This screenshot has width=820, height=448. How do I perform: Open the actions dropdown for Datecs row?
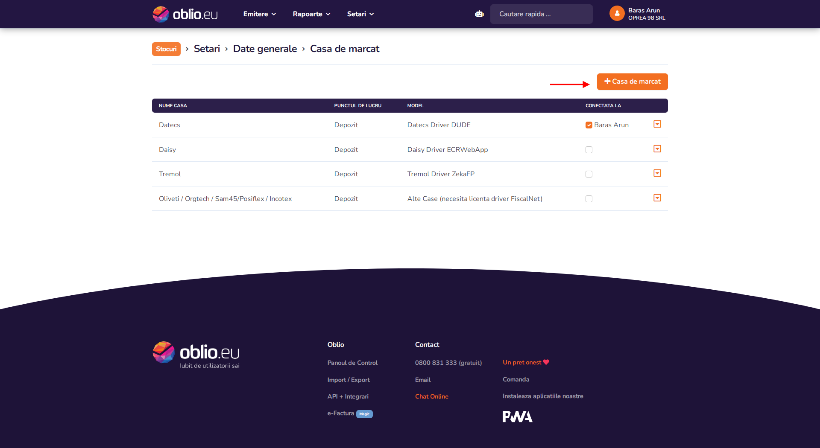point(657,124)
